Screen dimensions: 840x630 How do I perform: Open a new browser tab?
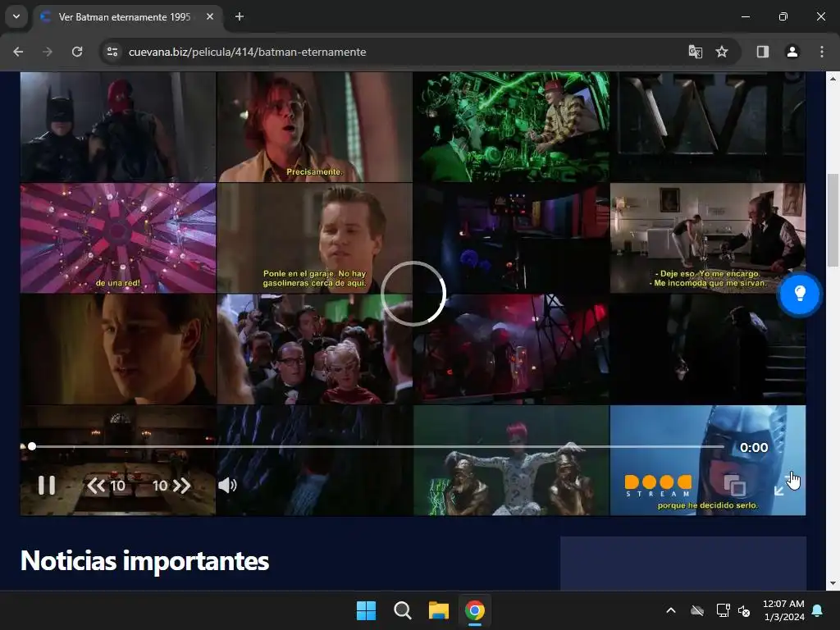[240, 16]
